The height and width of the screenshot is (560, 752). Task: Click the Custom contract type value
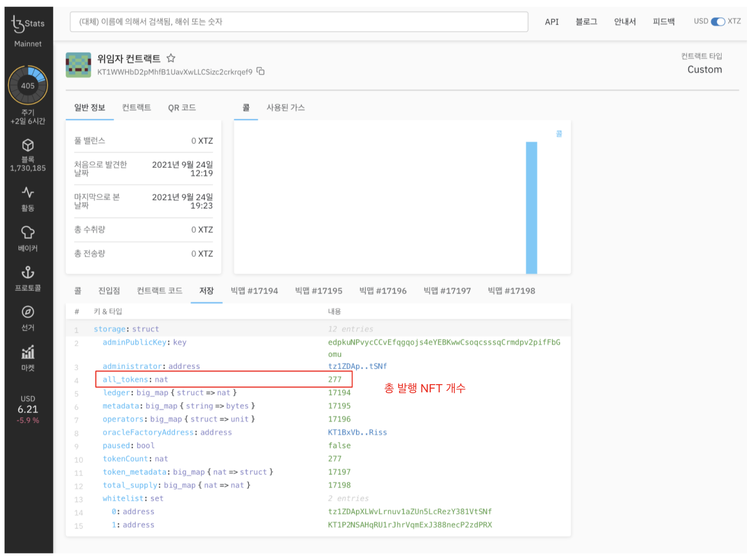[704, 70]
